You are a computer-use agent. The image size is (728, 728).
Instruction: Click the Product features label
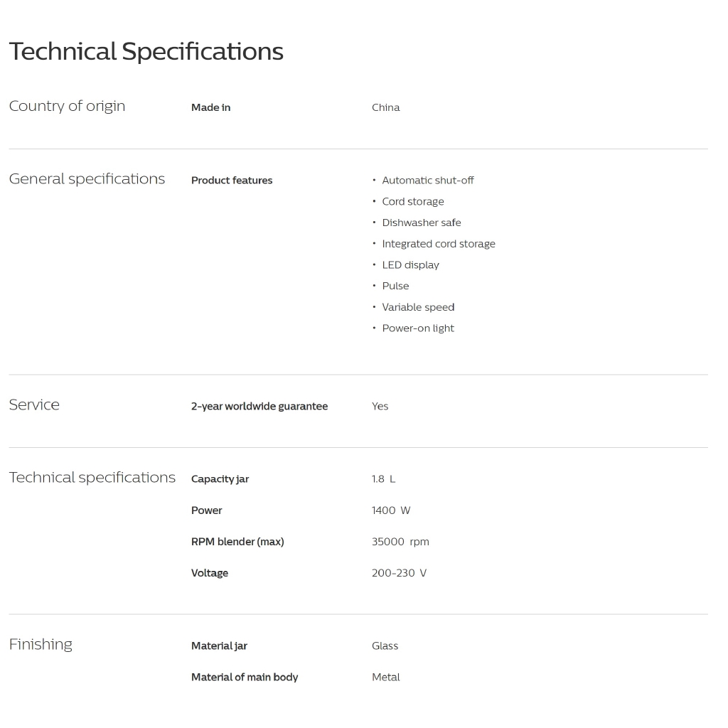[x=232, y=181]
